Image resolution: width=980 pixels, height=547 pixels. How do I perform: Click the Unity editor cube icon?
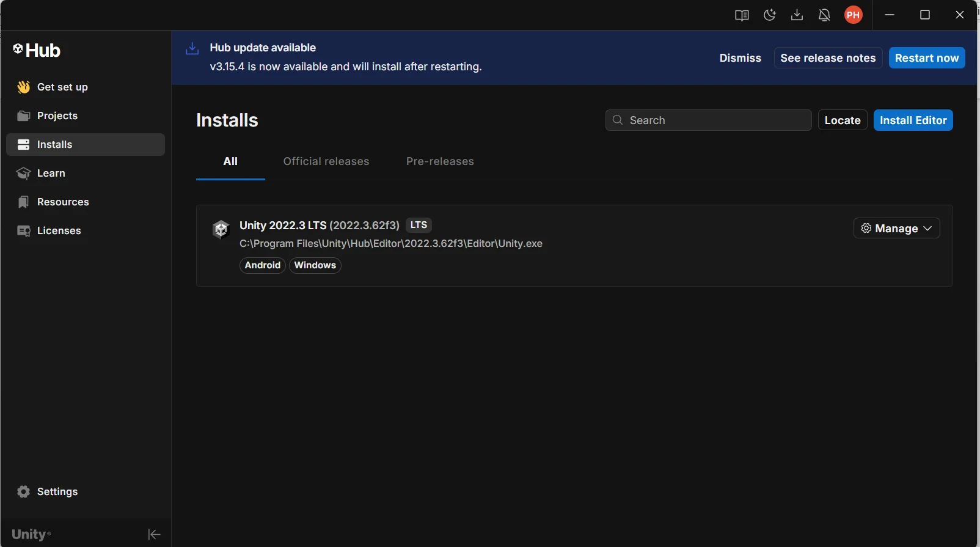point(221,229)
